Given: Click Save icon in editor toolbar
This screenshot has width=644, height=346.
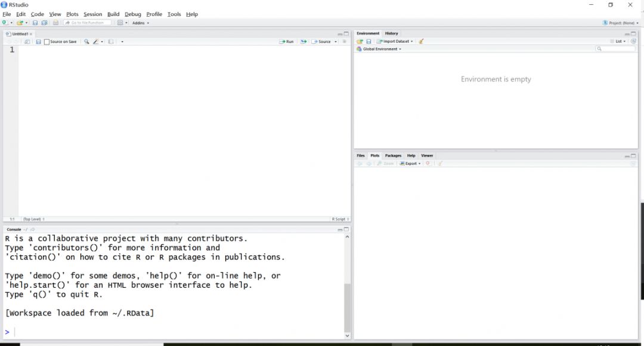Looking at the screenshot, I should click(x=38, y=42).
